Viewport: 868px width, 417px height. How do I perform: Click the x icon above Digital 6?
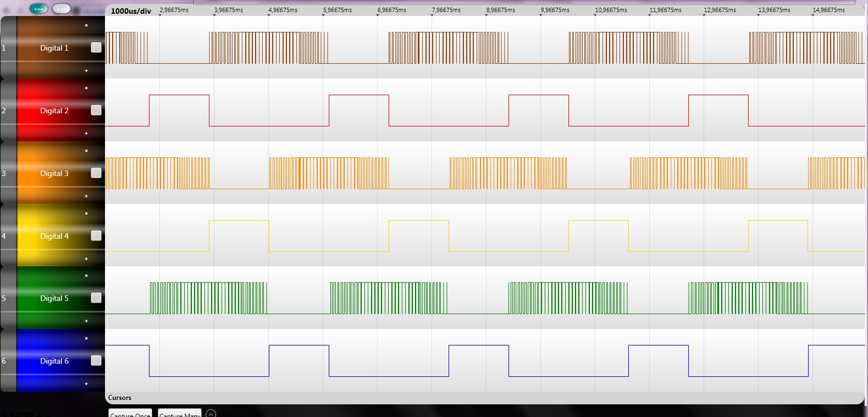86,338
